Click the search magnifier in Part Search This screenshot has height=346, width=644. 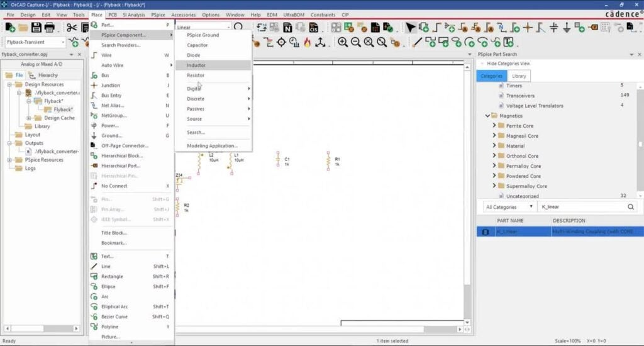(x=630, y=207)
